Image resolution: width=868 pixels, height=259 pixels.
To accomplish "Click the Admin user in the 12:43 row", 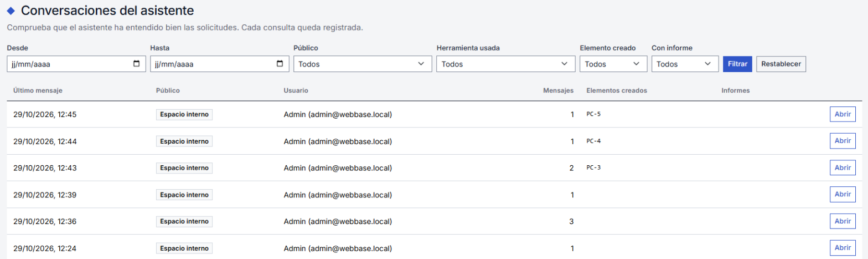I will (x=338, y=167).
